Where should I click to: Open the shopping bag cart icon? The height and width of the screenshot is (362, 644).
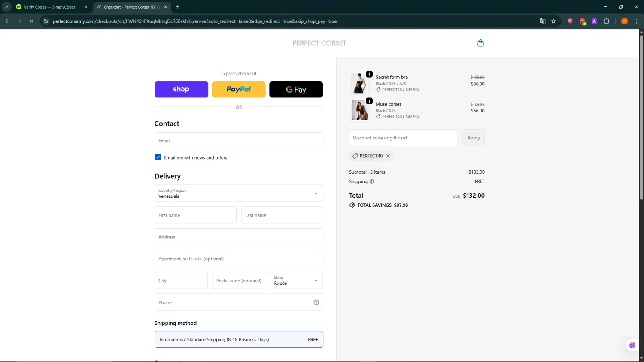pos(480,43)
